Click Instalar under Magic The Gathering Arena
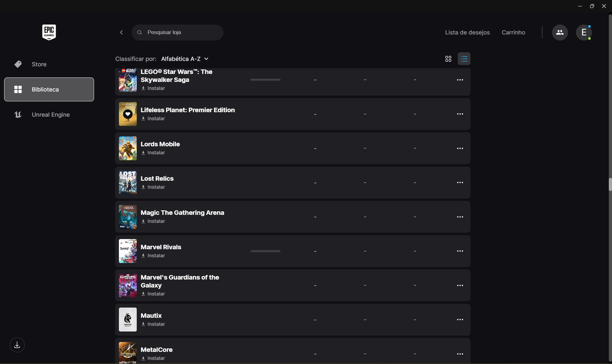This screenshot has height=364, width=612. click(x=153, y=221)
